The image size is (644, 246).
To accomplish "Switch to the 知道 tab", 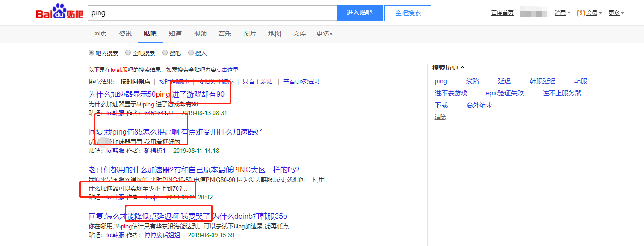I will 175,34.
